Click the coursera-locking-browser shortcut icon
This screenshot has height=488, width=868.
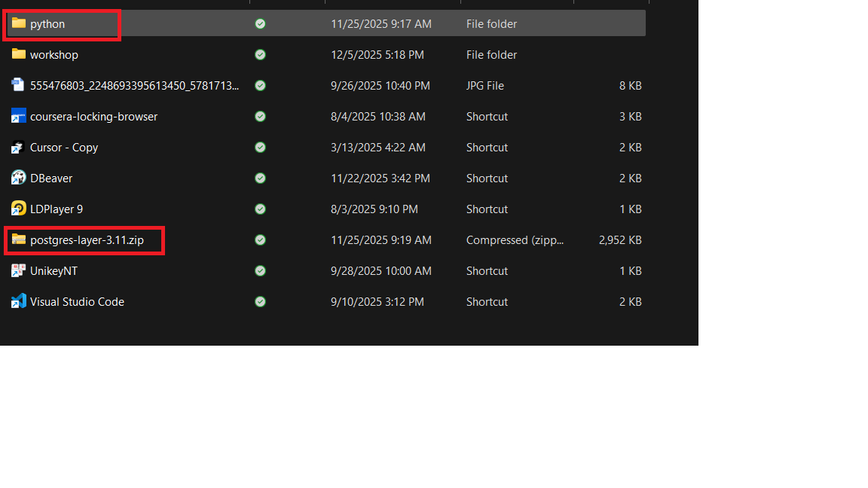point(19,116)
